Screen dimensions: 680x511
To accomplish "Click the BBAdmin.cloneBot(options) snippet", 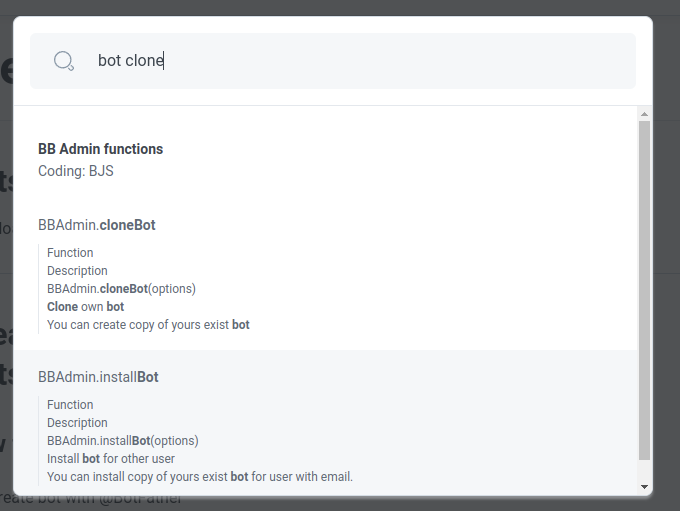I will pyautogui.click(x=121, y=289).
